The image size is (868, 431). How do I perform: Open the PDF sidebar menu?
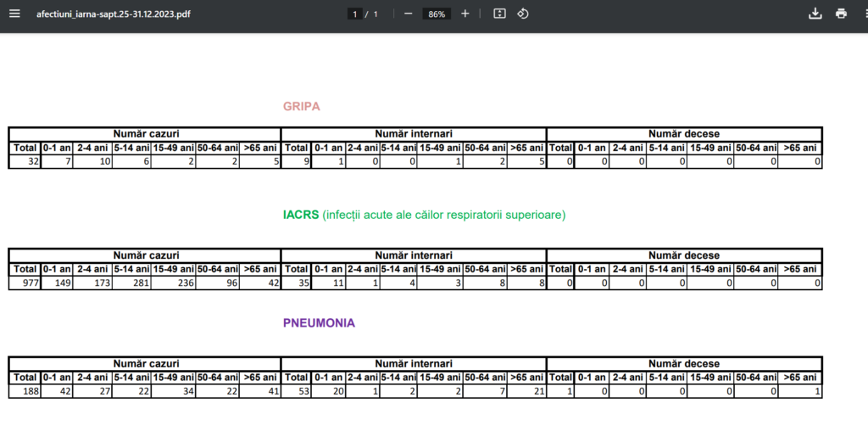[x=14, y=14]
